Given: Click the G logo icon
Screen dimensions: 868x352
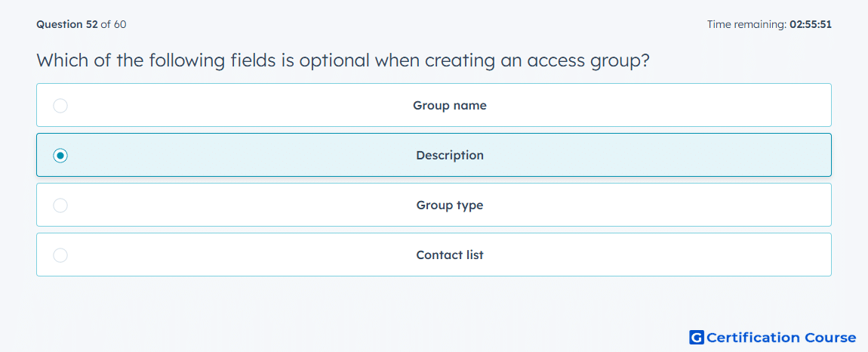Looking at the screenshot, I should tap(697, 337).
